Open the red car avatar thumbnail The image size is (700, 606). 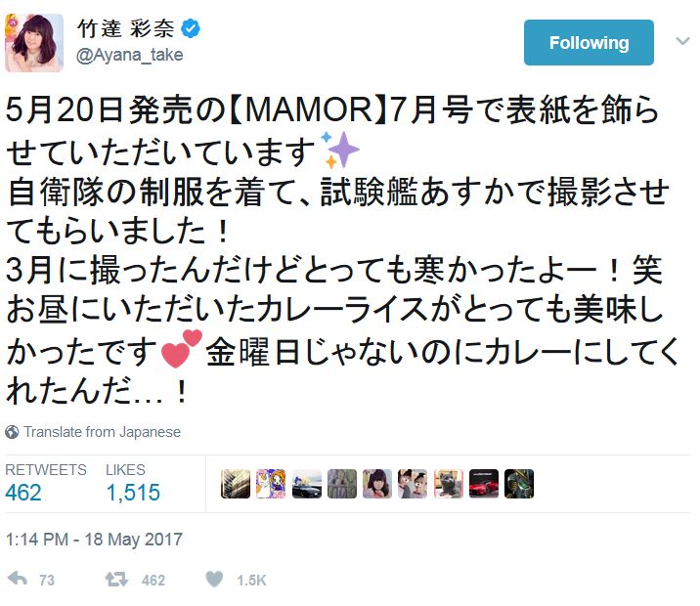pyautogui.click(x=484, y=484)
